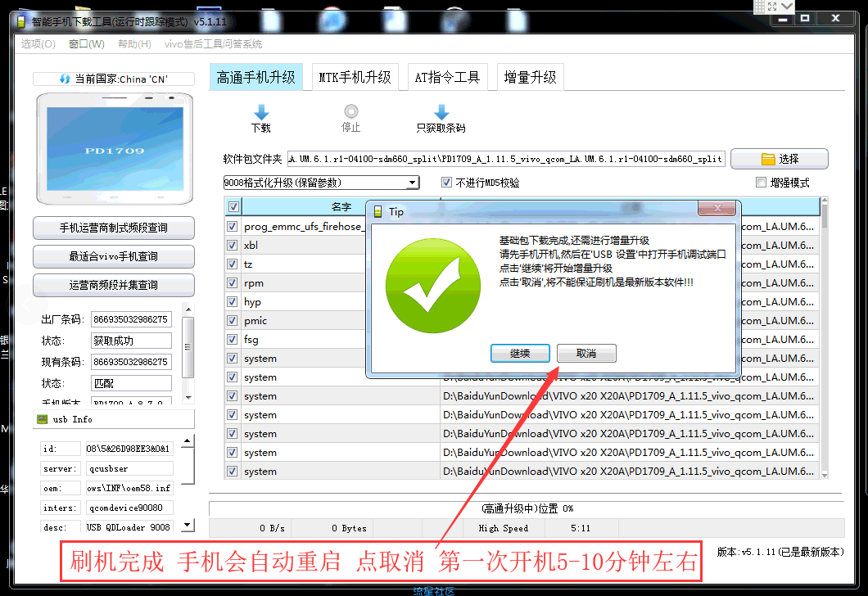
Task: Click the 下载 download arrow icon
Action: (x=260, y=112)
